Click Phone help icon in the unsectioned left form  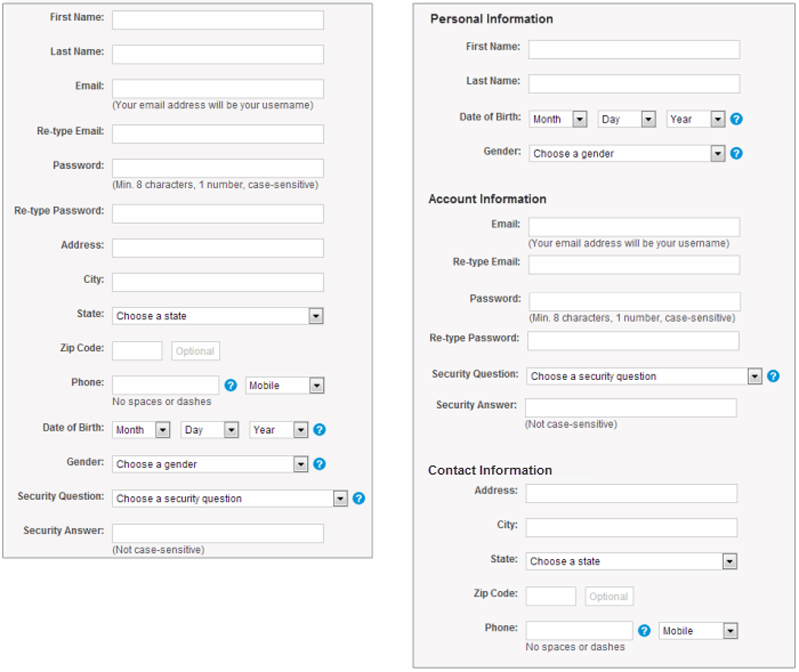click(231, 385)
